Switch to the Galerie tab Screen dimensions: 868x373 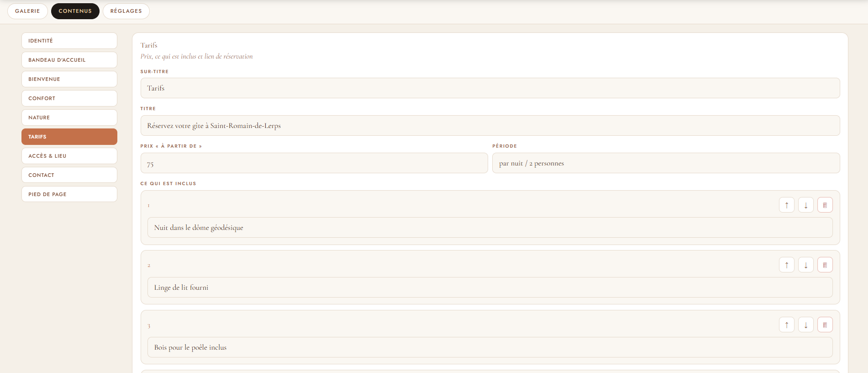(27, 11)
